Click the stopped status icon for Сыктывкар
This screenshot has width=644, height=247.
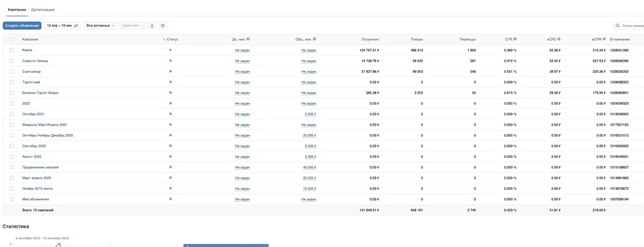click(x=170, y=71)
